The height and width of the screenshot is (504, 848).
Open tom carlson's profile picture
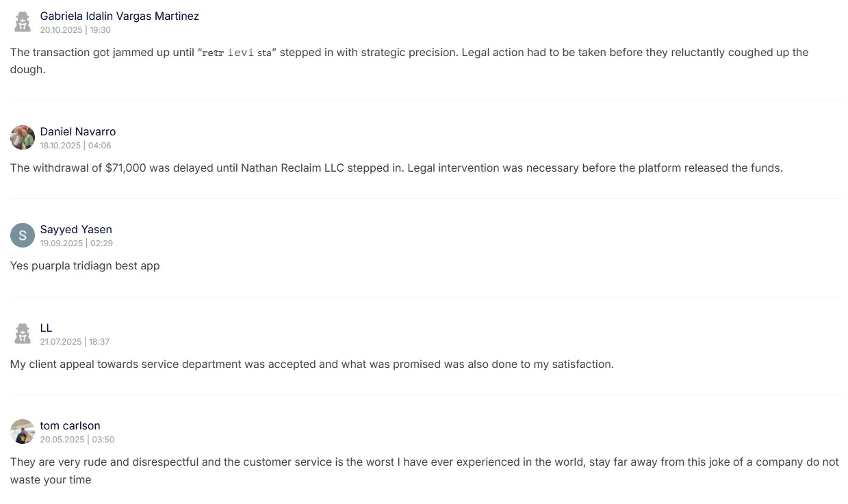coord(23,432)
